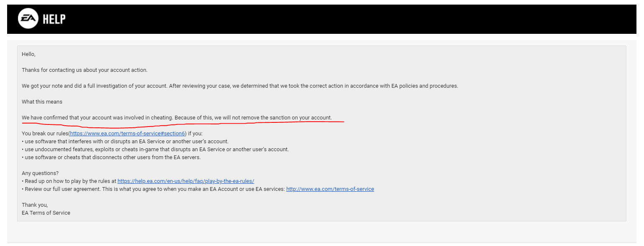Screen dimensions: 644x246
Task: Click the HELP wordmark in the header
Action: pyautogui.click(x=54, y=19)
